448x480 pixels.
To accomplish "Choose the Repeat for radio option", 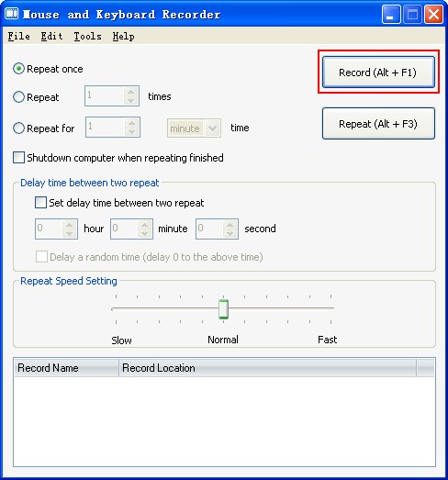I will point(18,128).
